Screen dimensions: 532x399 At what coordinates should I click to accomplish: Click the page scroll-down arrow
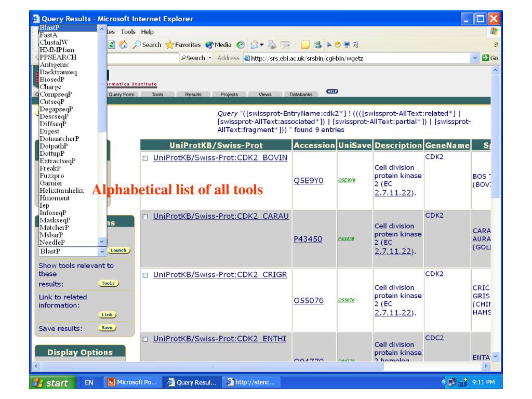pyautogui.click(x=495, y=356)
